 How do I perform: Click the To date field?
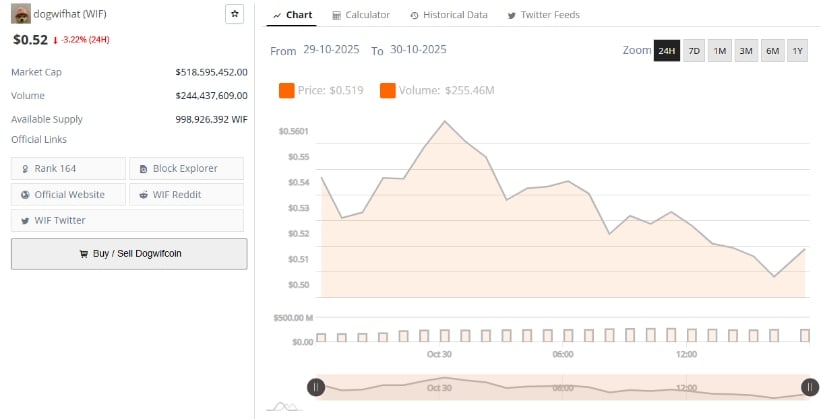tap(418, 50)
